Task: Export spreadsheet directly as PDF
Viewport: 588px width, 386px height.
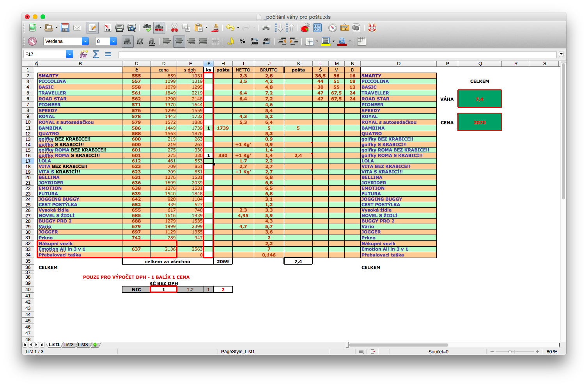Action: pyautogui.click(x=107, y=28)
